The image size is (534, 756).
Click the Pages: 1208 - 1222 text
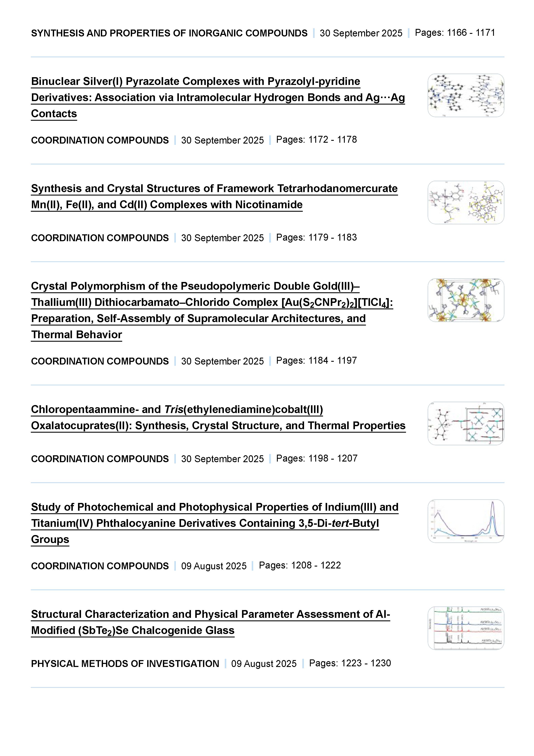pyautogui.click(x=300, y=565)
